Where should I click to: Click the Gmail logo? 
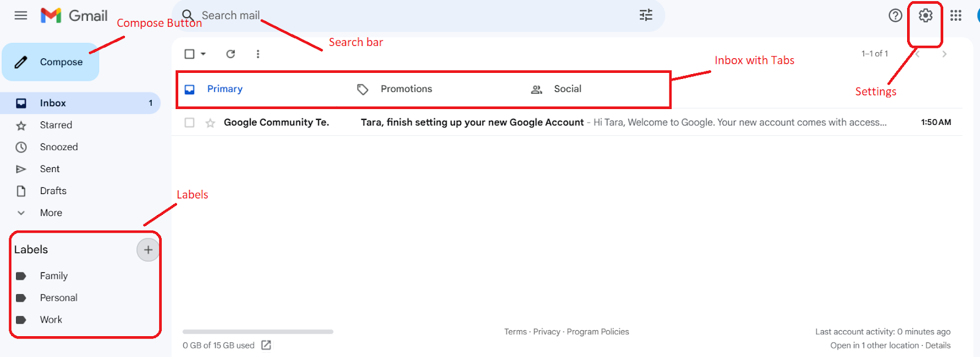[74, 15]
